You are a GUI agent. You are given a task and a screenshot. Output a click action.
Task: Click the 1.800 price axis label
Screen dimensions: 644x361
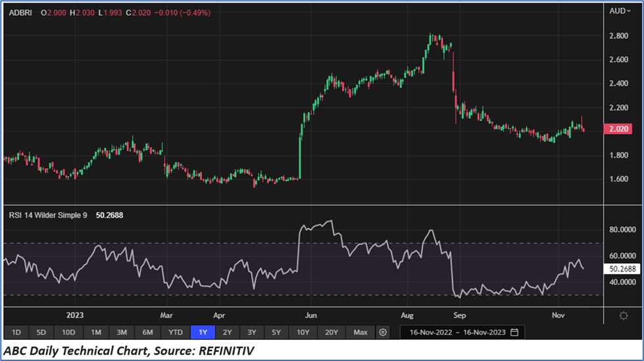click(618, 155)
